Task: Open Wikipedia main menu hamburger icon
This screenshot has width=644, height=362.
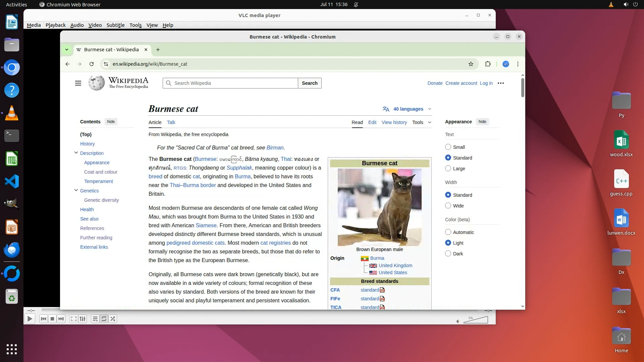Action: point(78,83)
